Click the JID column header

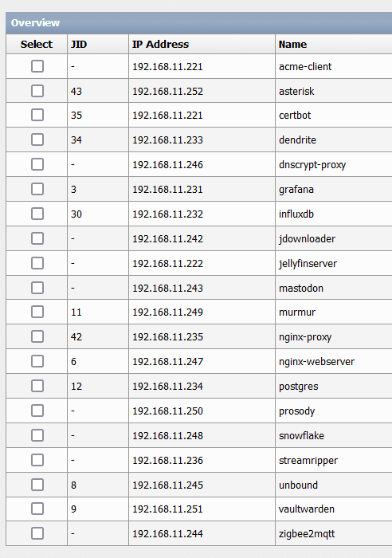pos(79,44)
